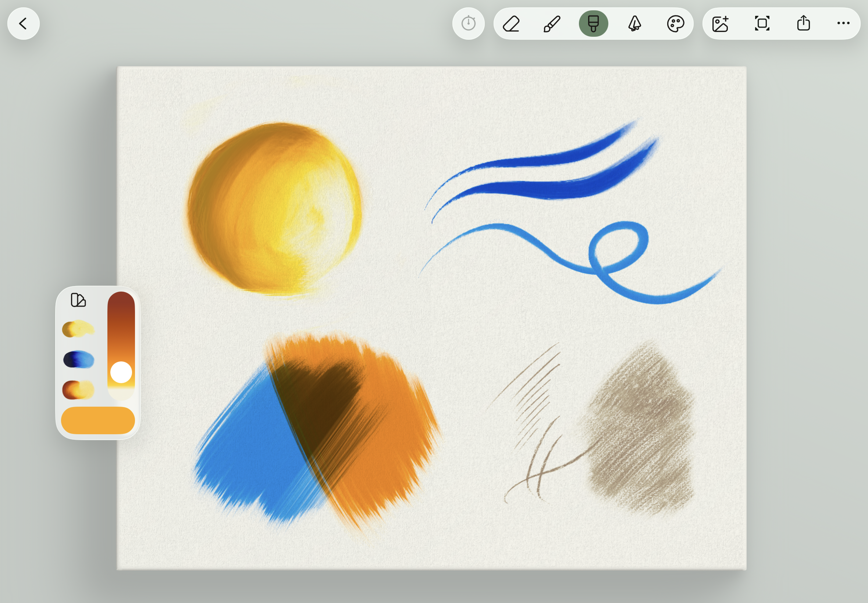
Task: Tap the current orange color pill
Action: point(98,420)
